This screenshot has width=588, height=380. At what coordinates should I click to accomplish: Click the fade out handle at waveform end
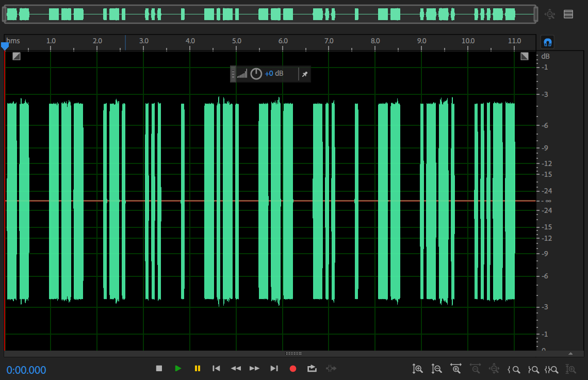525,56
